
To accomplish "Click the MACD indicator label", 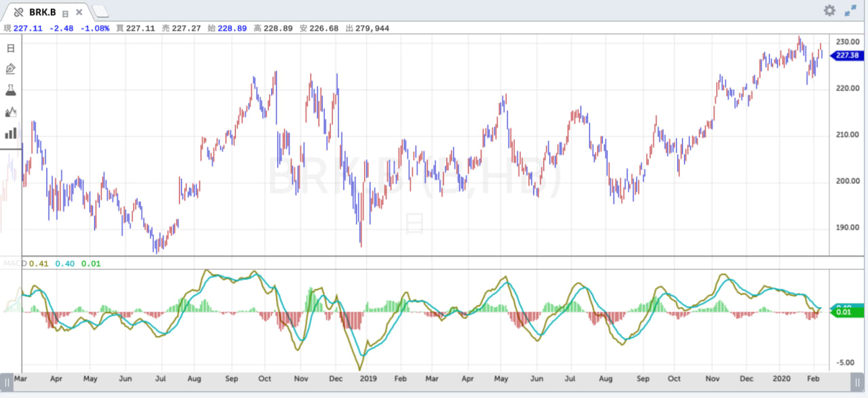I will tap(15, 263).
